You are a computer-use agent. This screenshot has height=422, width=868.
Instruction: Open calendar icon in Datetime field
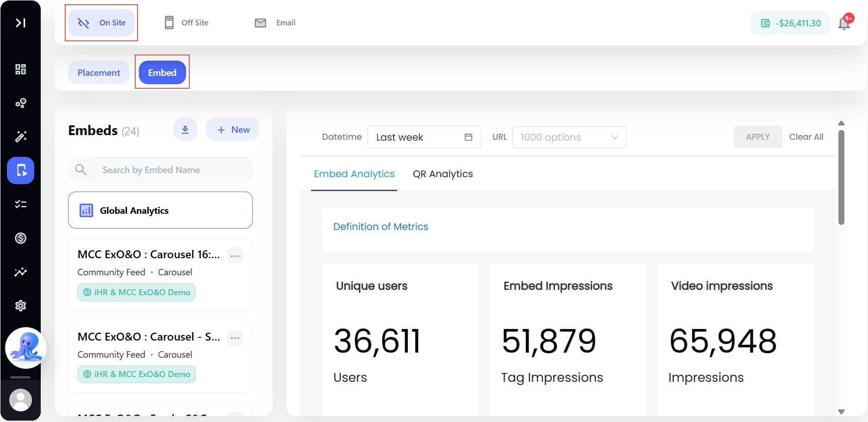pyautogui.click(x=468, y=137)
